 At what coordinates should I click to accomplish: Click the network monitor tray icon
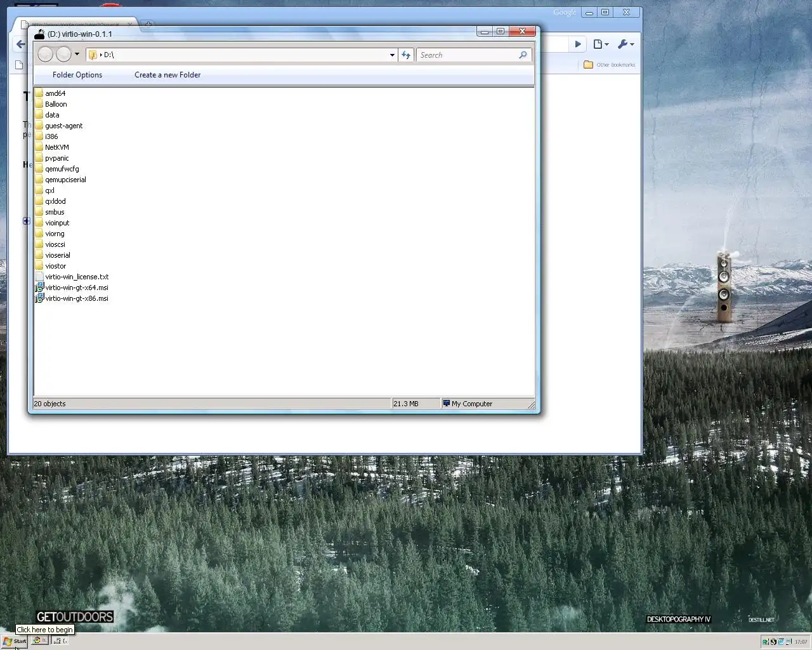789,642
